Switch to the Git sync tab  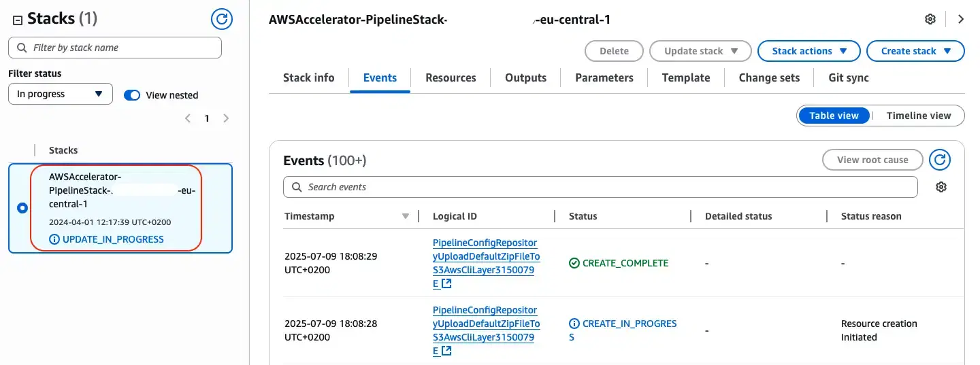coord(849,77)
